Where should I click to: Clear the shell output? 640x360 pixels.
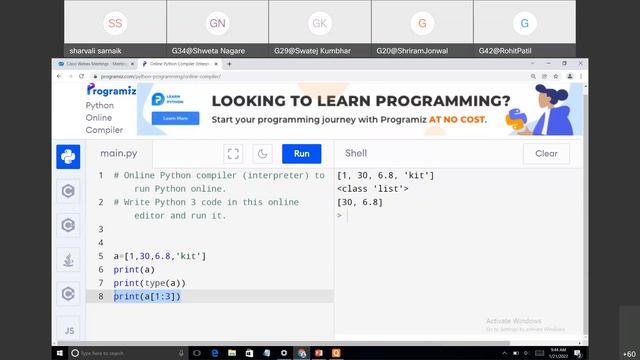[x=546, y=154]
